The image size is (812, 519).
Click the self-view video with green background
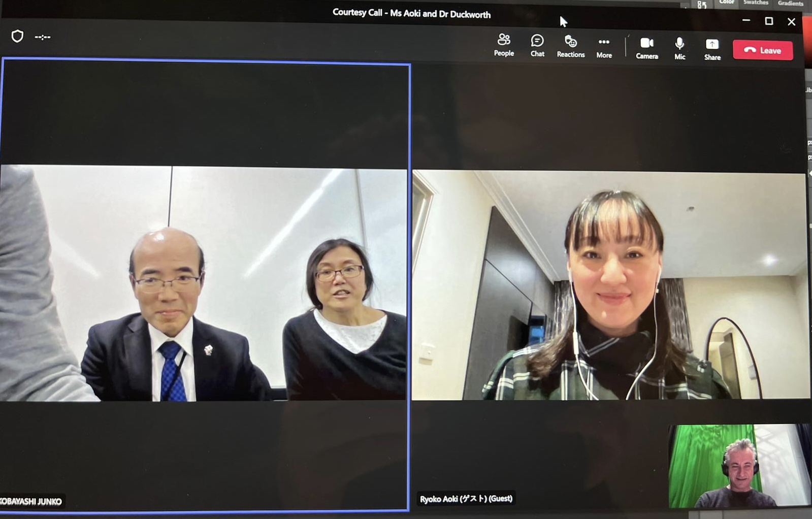(738, 466)
